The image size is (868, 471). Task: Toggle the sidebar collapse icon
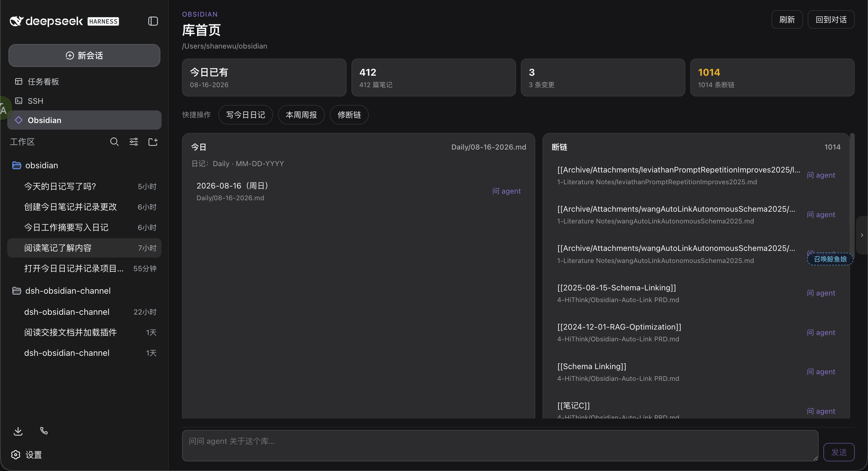(x=153, y=21)
